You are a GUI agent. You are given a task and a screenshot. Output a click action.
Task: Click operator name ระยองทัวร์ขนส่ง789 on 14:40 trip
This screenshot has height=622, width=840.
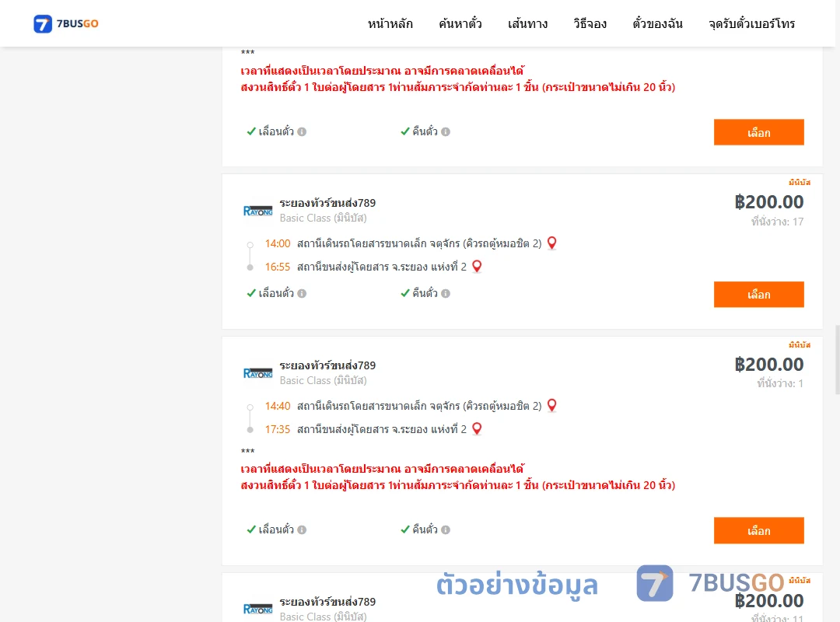click(x=327, y=365)
